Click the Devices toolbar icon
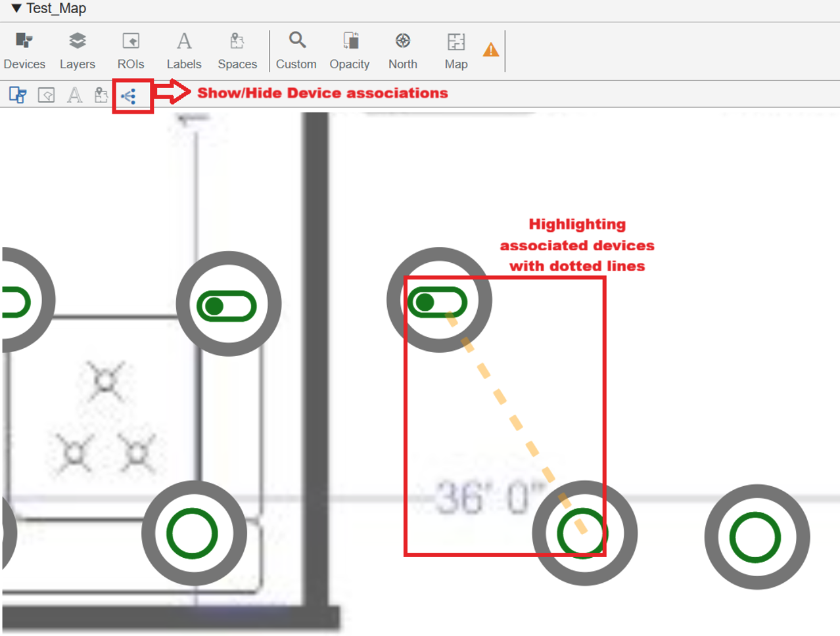The image size is (840, 636). pyautogui.click(x=24, y=50)
